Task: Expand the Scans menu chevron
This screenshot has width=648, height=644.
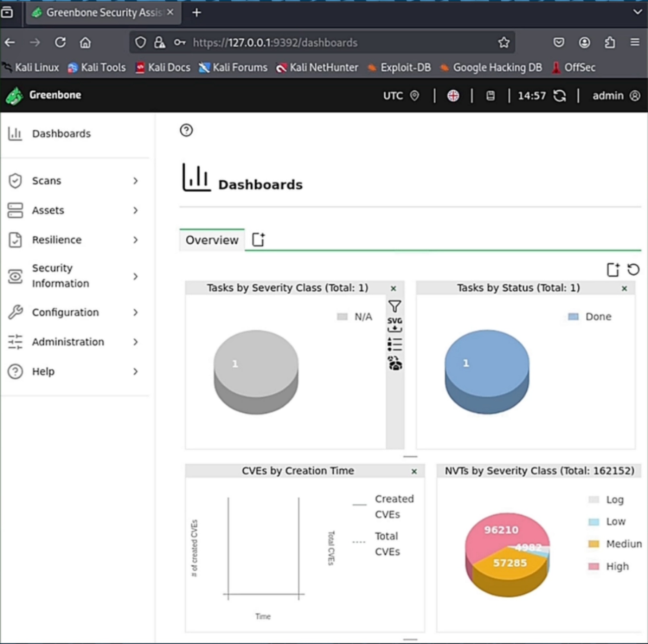Action: [136, 181]
